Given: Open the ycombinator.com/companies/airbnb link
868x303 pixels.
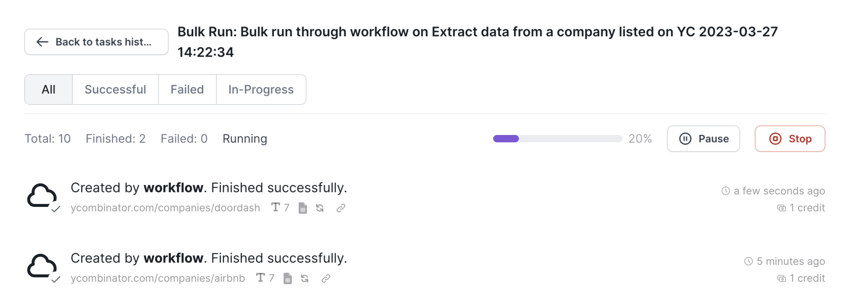Looking at the screenshot, I should [158, 278].
